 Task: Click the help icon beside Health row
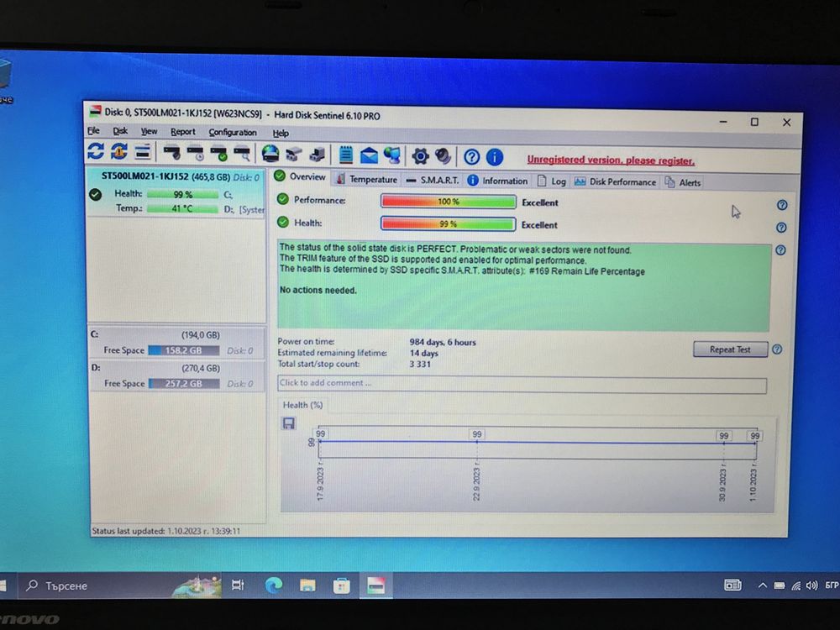coord(781,228)
